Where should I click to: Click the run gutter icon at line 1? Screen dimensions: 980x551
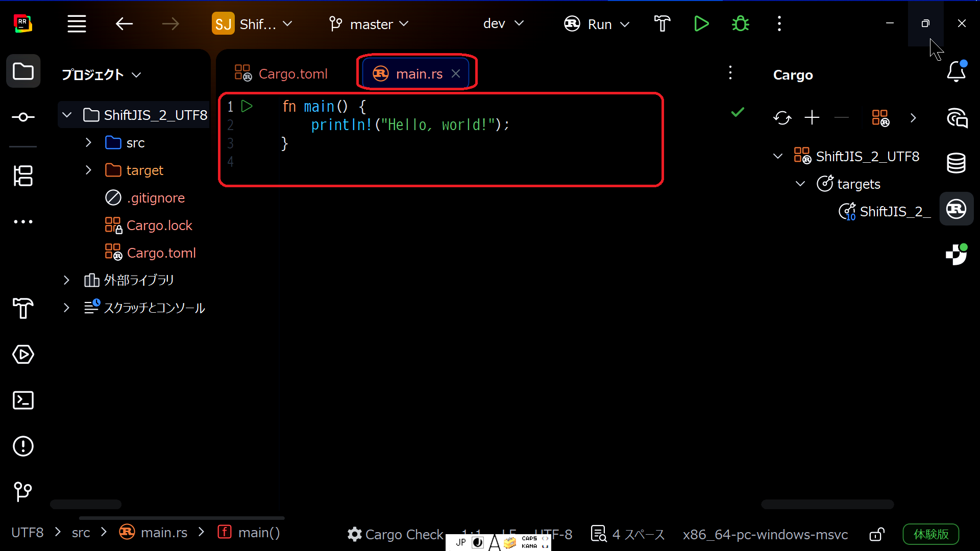(x=247, y=106)
